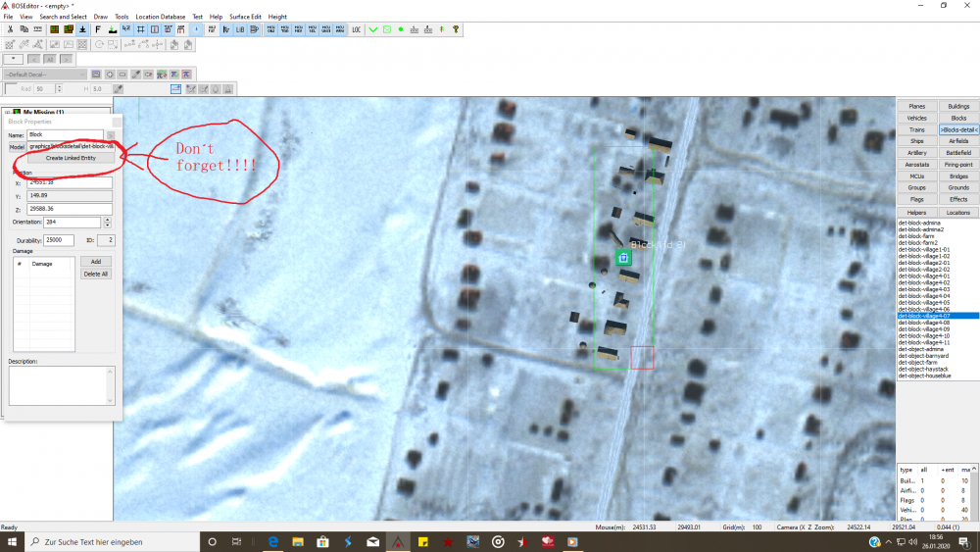Click the green checkmark toolbar icon
The height and width of the screenshot is (552, 980).
coord(373,29)
